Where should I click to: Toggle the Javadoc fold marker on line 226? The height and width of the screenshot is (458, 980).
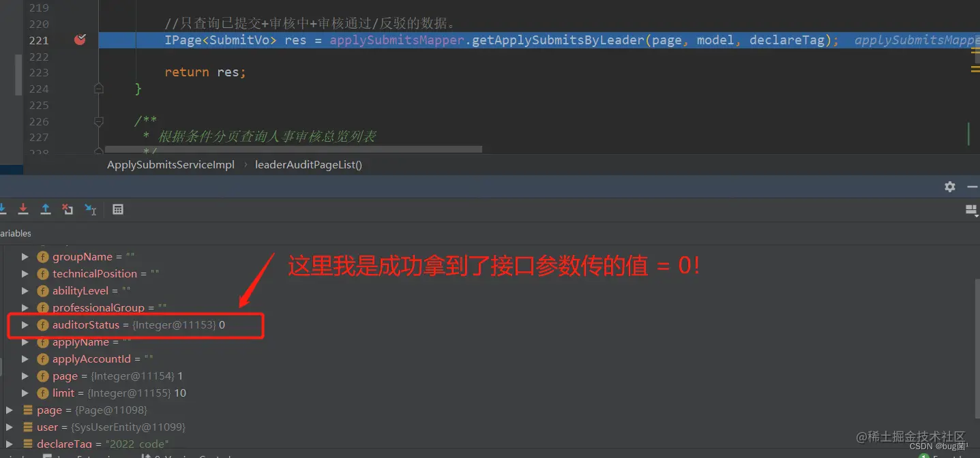pyautogui.click(x=99, y=121)
